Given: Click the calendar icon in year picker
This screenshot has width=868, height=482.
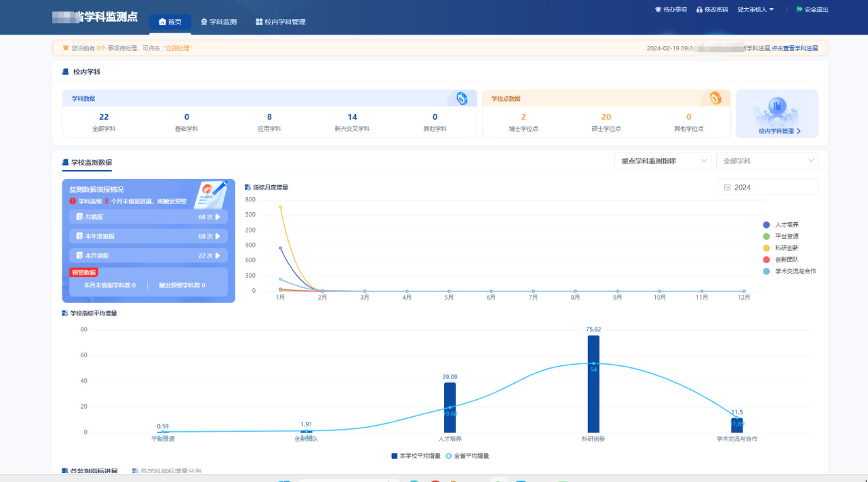Looking at the screenshot, I should pyautogui.click(x=727, y=187).
